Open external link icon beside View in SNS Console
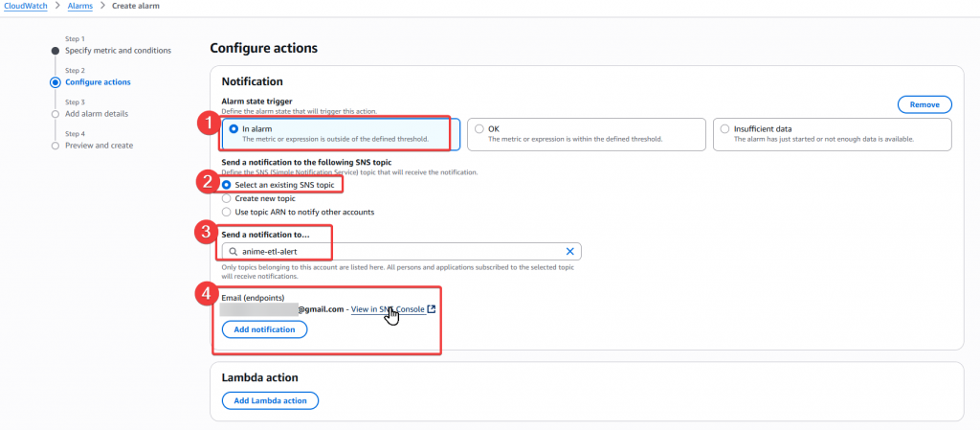 (432, 308)
